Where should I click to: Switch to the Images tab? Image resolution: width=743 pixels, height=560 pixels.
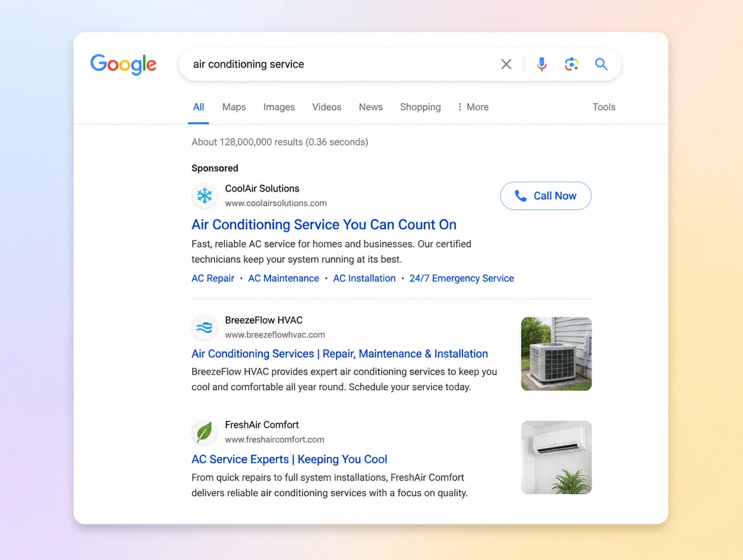(279, 107)
